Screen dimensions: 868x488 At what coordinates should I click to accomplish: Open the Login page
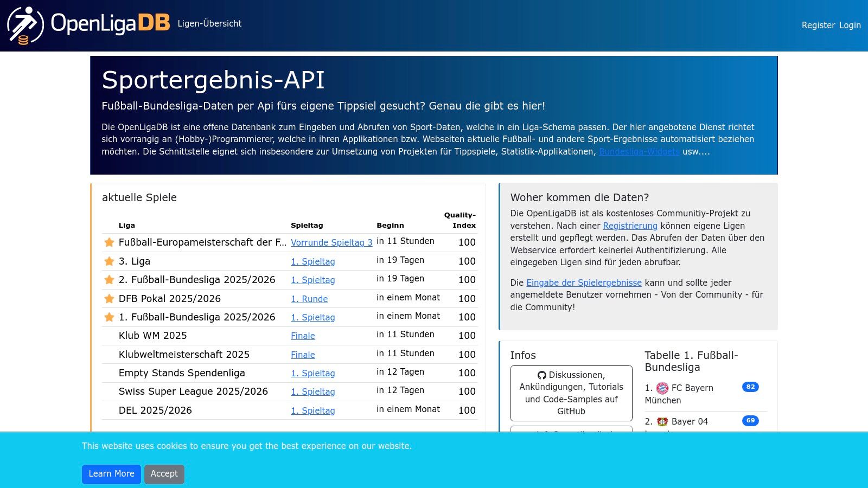click(x=850, y=25)
